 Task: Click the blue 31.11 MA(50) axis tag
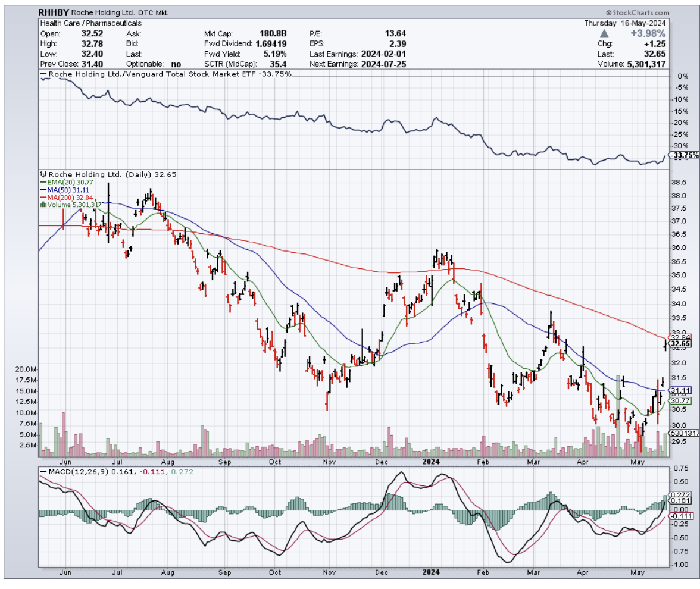click(x=679, y=390)
